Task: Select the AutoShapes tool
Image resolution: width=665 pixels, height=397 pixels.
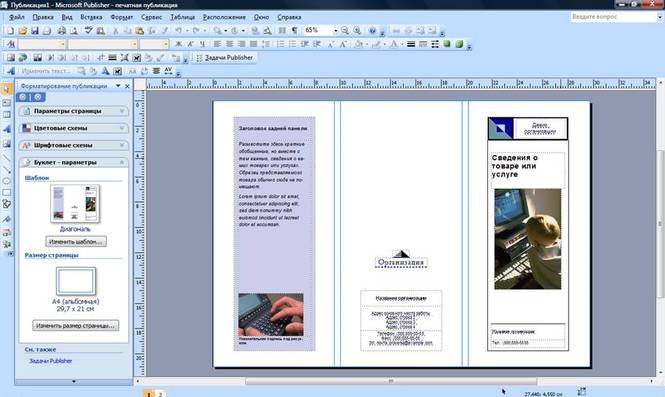Action: coord(6,204)
